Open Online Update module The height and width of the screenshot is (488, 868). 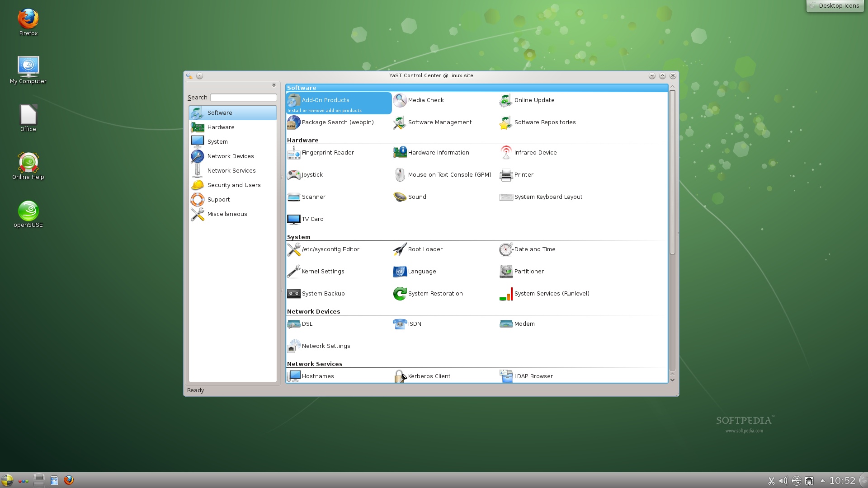527,100
